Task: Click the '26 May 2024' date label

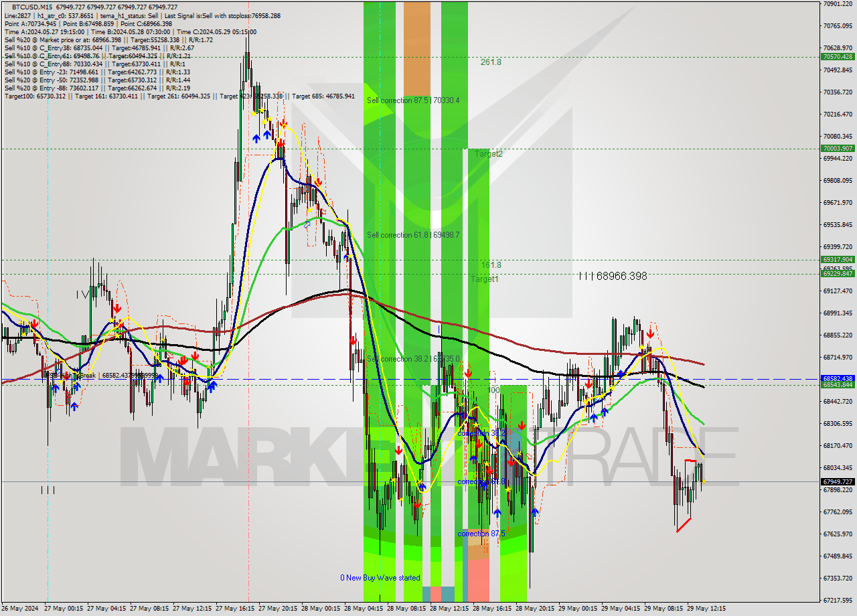Action: click(x=19, y=609)
